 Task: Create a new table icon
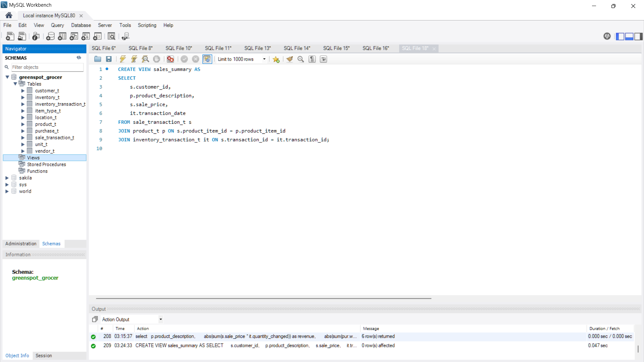coord(62,36)
